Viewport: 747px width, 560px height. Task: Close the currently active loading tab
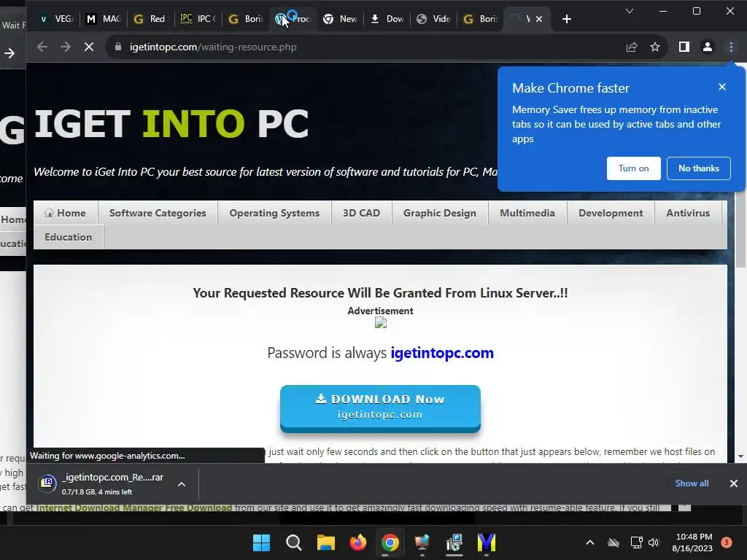pos(539,19)
